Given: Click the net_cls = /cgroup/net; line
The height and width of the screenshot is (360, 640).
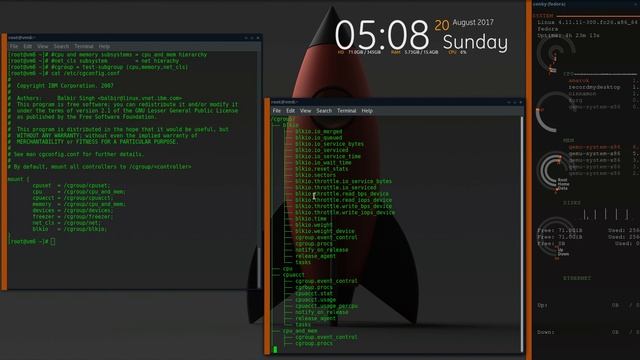Looking at the screenshot, I should pos(67,223).
